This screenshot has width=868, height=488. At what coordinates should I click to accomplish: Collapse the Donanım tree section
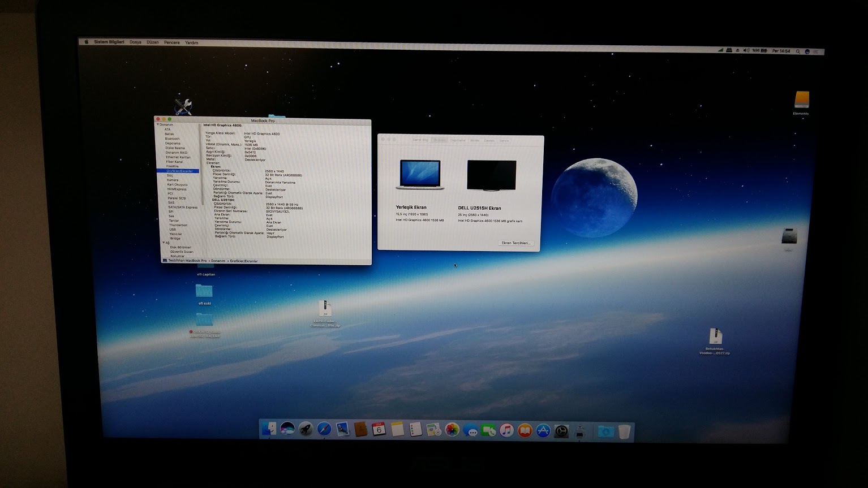click(158, 124)
